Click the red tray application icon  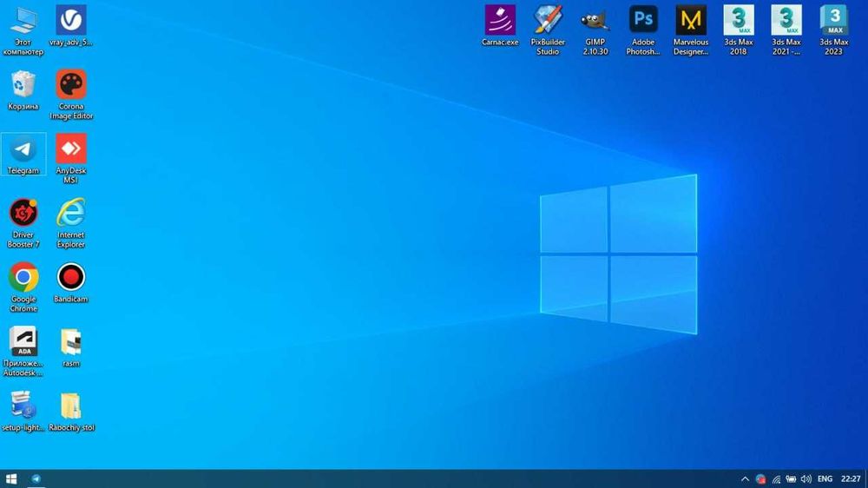[760, 479]
